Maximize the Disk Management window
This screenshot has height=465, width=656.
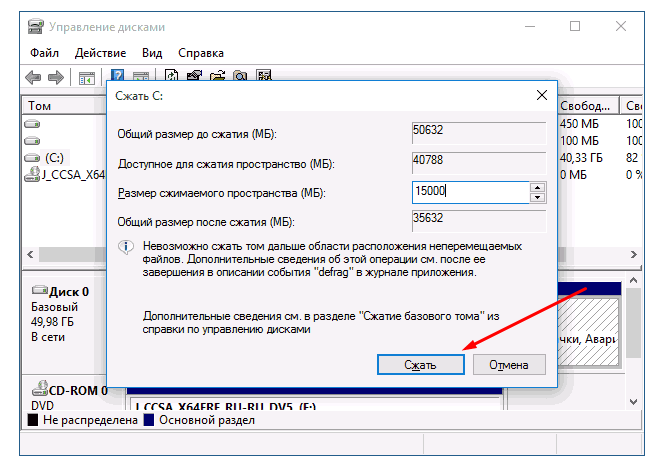pyautogui.click(x=575, y=26)
